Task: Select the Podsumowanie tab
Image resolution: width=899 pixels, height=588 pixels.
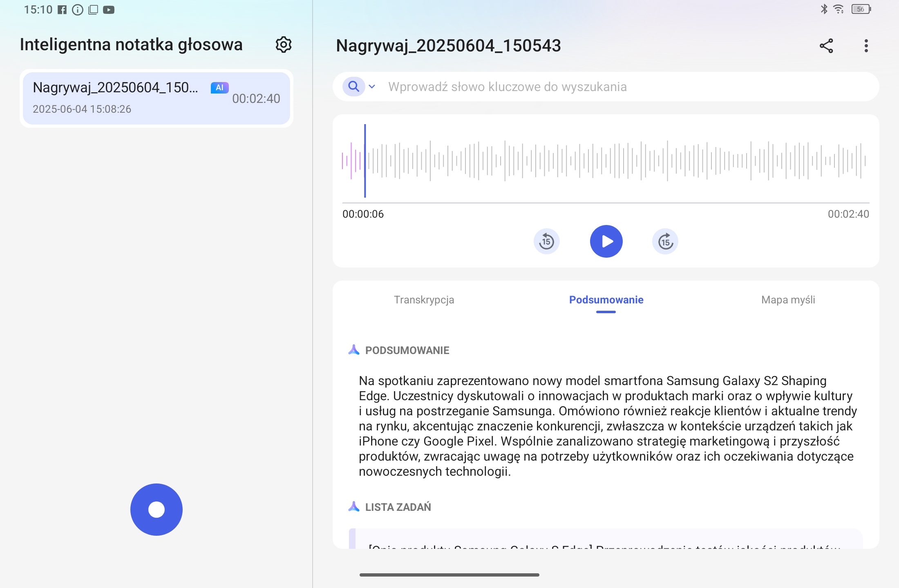Action: pos(606,300)
